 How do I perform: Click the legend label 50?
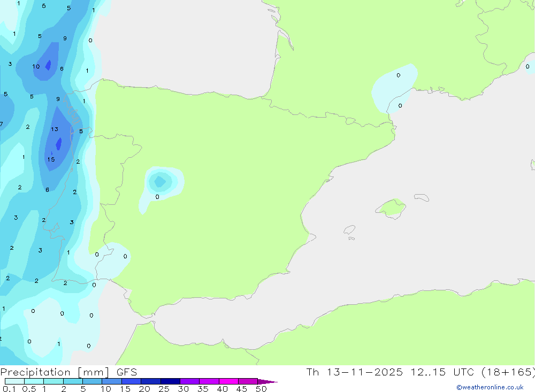(261, 389)
